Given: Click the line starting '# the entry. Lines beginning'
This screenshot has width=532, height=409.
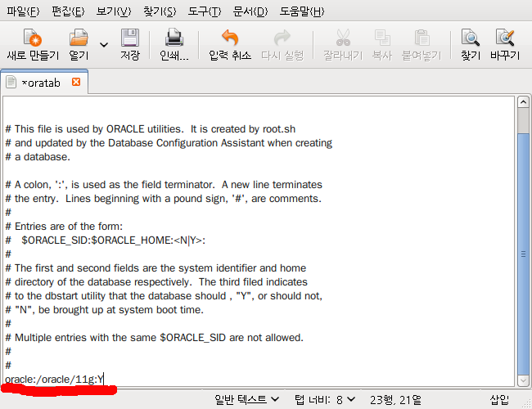Looking at the screenshot, I should click(x=163, y=199).
